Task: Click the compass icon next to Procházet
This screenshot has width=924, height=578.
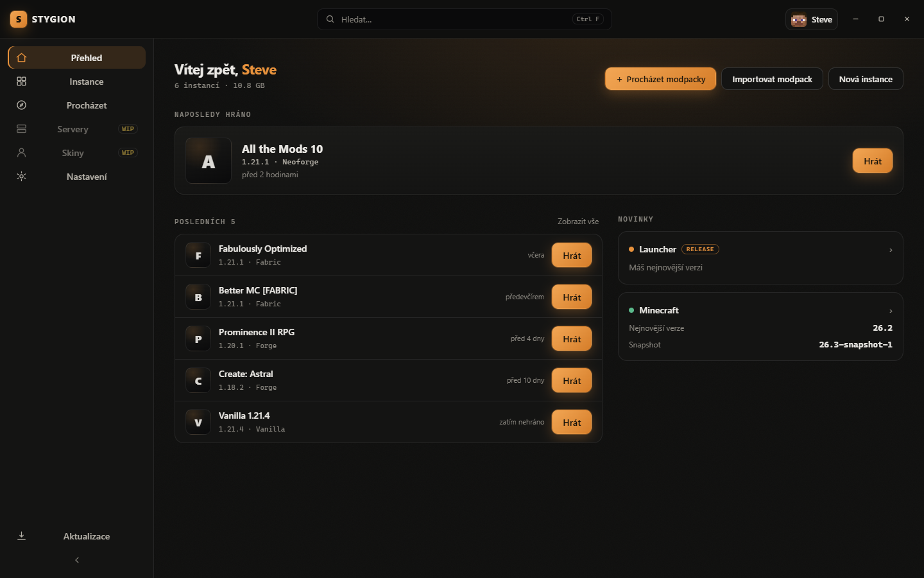Action: point(21,105)
